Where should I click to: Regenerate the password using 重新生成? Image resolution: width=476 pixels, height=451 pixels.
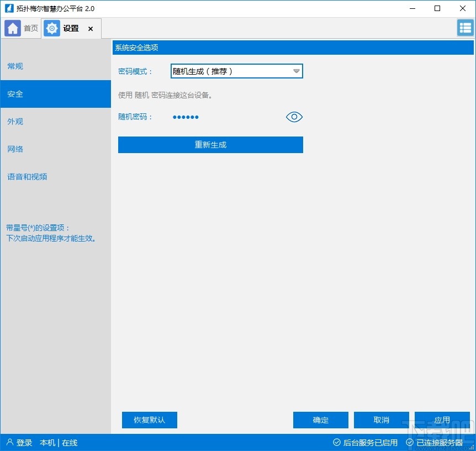point(210,145)
